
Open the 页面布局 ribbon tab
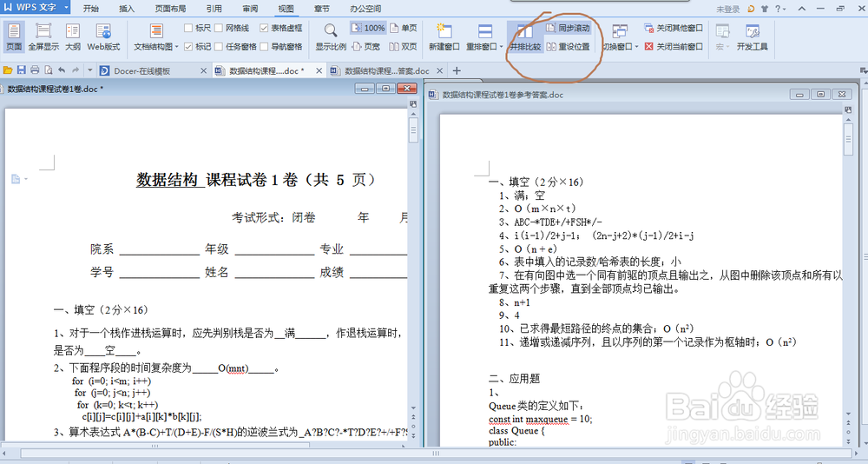point(170,9)
